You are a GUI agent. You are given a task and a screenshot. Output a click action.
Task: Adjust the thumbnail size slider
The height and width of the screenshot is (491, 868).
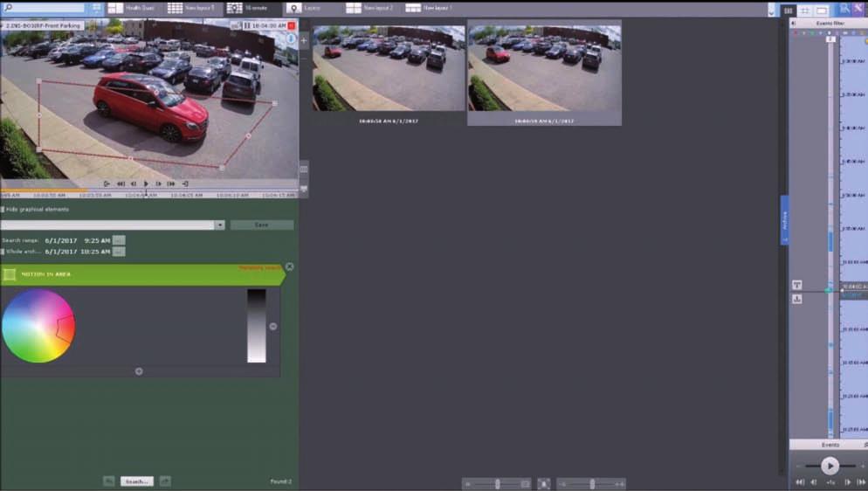click(x=497, y=484)
